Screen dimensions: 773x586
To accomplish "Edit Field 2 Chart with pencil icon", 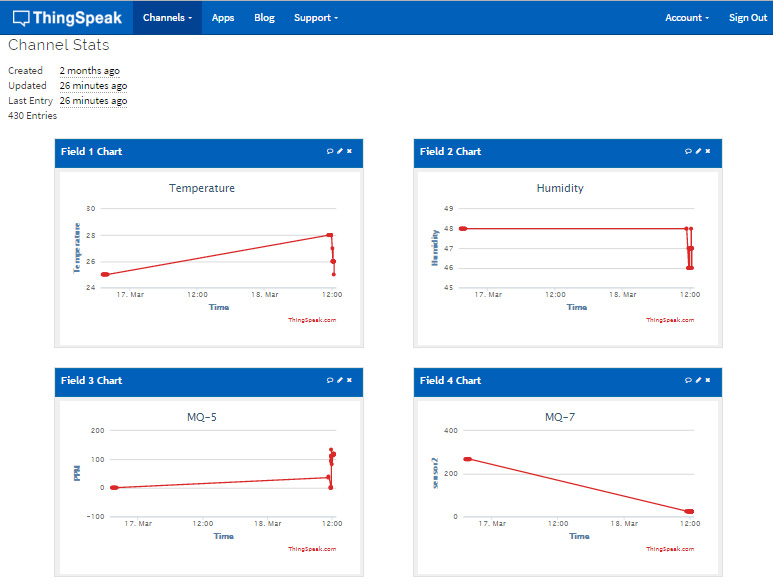I will pos(698,151).
